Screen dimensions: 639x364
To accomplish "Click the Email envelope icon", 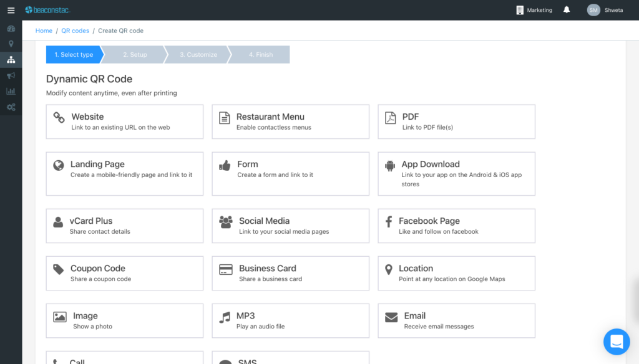I will [391, 317].
